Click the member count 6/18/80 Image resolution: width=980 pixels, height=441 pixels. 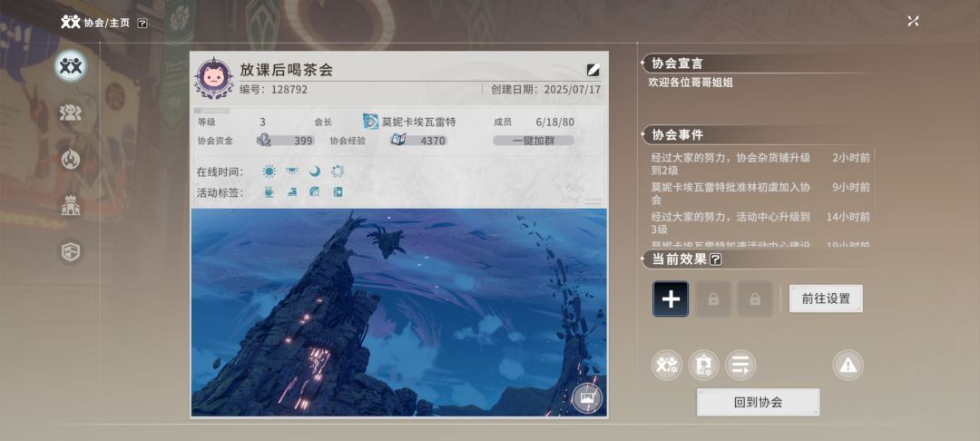click(x=555, y=122)
